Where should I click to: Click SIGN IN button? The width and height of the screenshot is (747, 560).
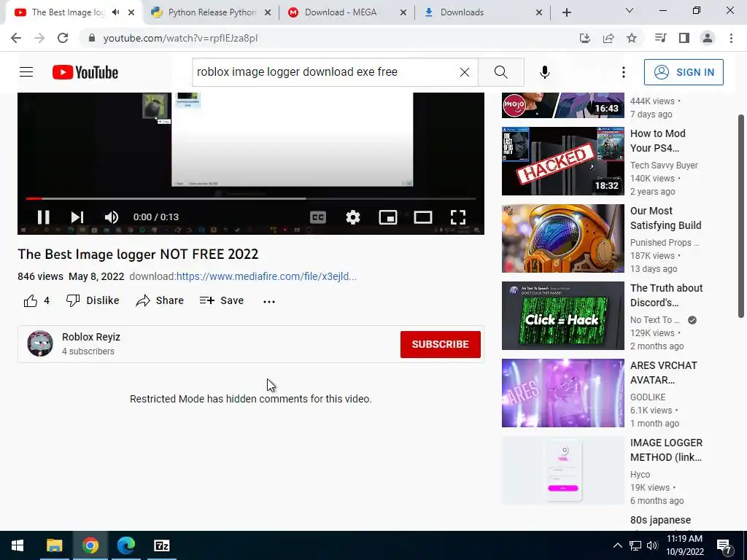point(684,72)
